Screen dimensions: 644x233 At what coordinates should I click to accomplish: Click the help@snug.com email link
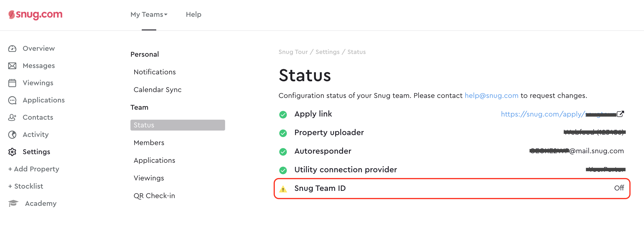click(491, 96)
